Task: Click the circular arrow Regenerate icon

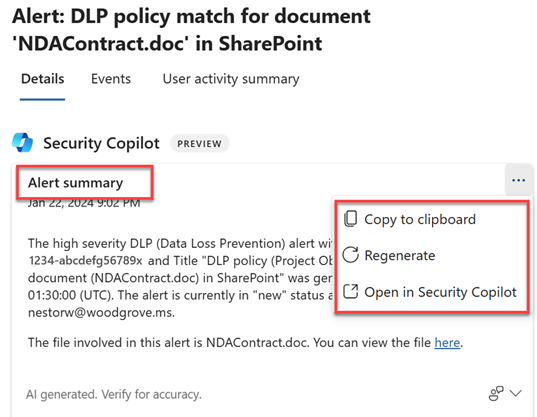Action: click(351, 255)
